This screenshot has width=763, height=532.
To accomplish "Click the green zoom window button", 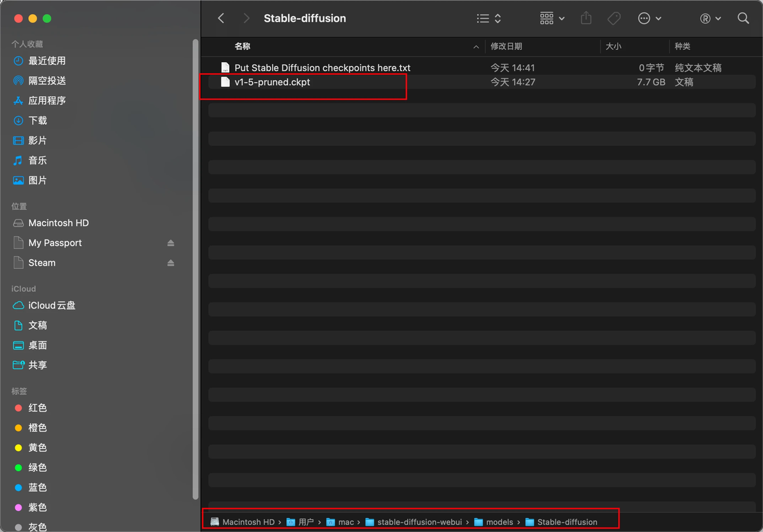I will pos(47,19).
